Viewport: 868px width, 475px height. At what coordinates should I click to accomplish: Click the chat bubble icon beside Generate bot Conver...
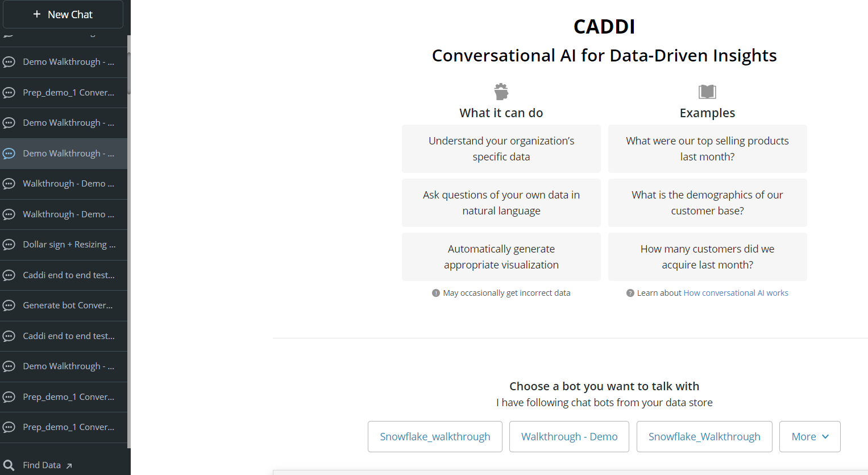pos(9,305)
